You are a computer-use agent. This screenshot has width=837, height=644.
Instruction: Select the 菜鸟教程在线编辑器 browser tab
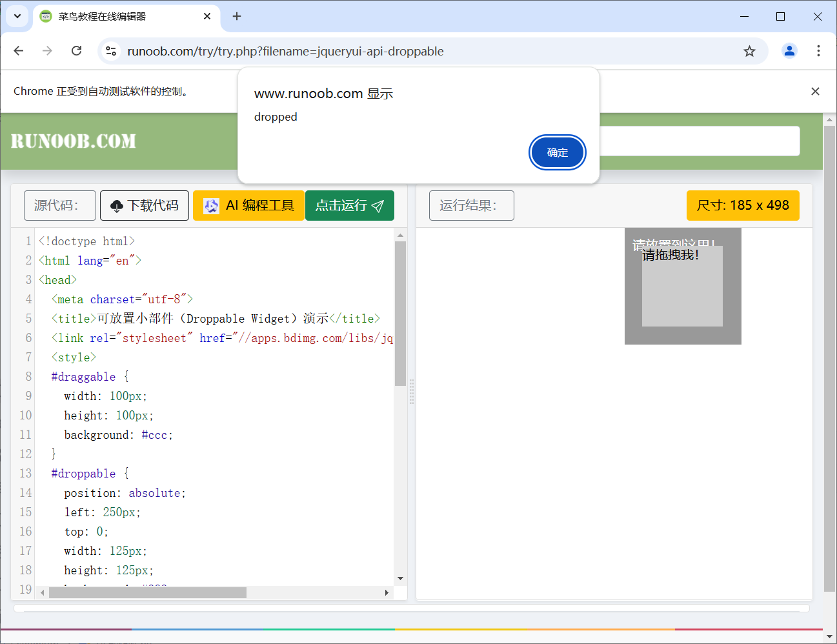click(126, 16)
